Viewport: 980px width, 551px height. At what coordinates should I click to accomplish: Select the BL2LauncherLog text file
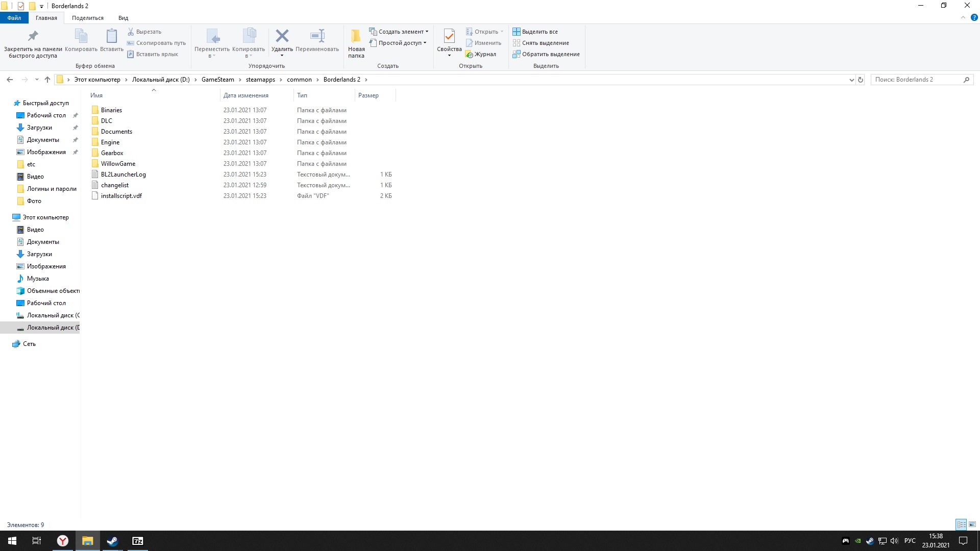click(123, 174)
